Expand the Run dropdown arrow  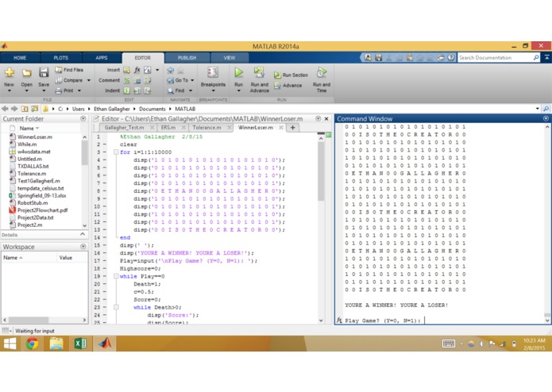[239, 90]
